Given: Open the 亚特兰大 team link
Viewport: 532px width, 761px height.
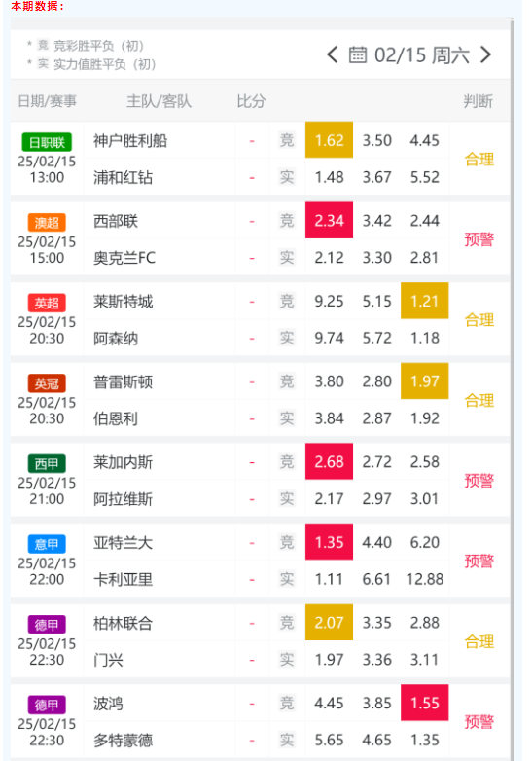Looking at the screenshot, I should point(124,542).
